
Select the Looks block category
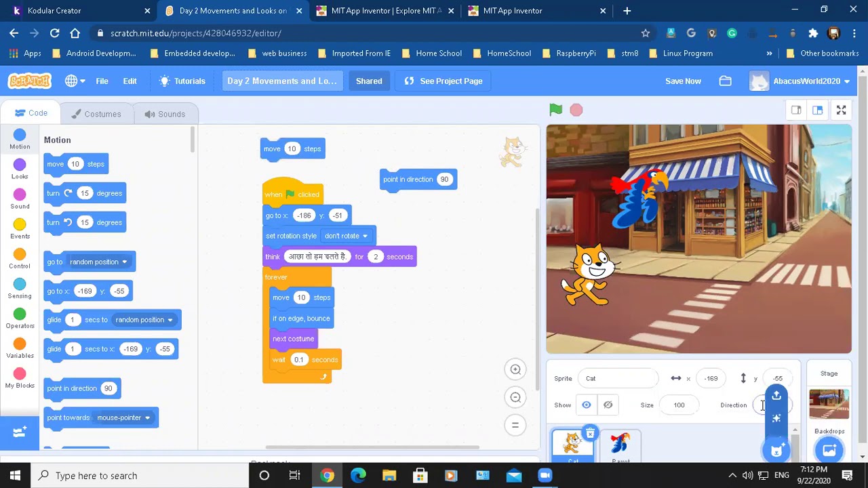pos(20,169)
